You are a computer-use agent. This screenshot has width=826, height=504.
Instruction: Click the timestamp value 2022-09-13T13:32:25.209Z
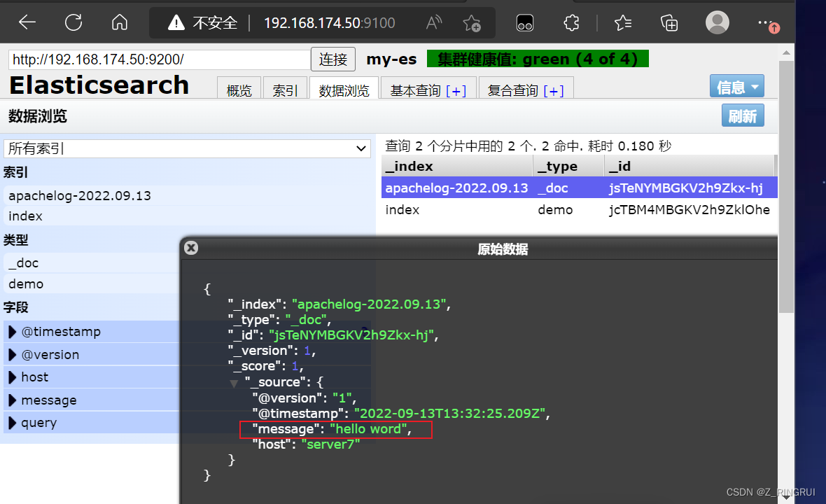pyautogui.click(x=449, y=414)
